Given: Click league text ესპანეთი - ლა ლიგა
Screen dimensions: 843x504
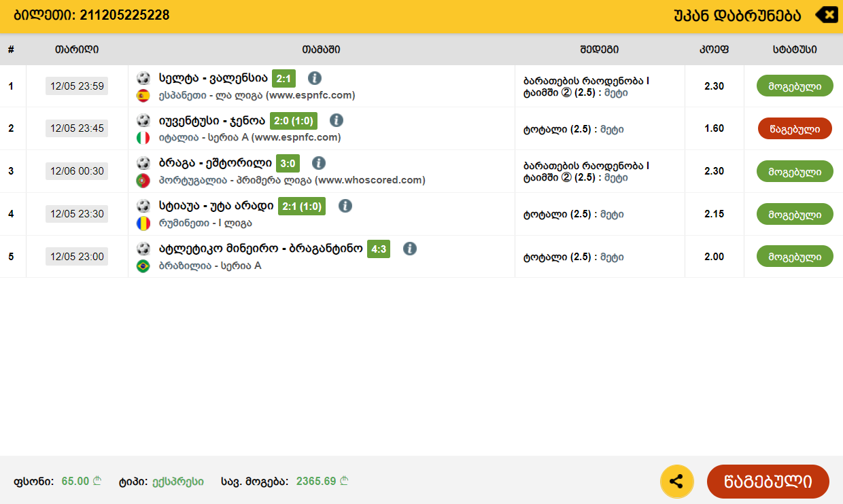Looking at the screenshot, I should pyautogui.click(x=211, y=95).
